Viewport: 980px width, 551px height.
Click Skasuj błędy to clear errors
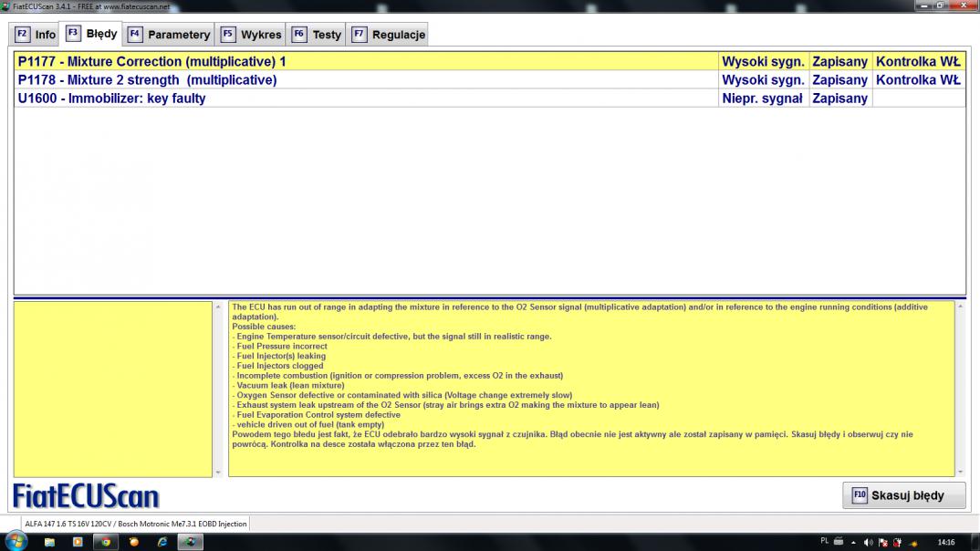pos(903,495)
